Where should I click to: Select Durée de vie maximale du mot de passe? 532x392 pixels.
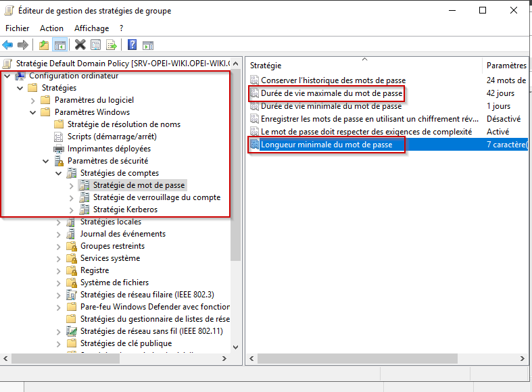point(331,93)
